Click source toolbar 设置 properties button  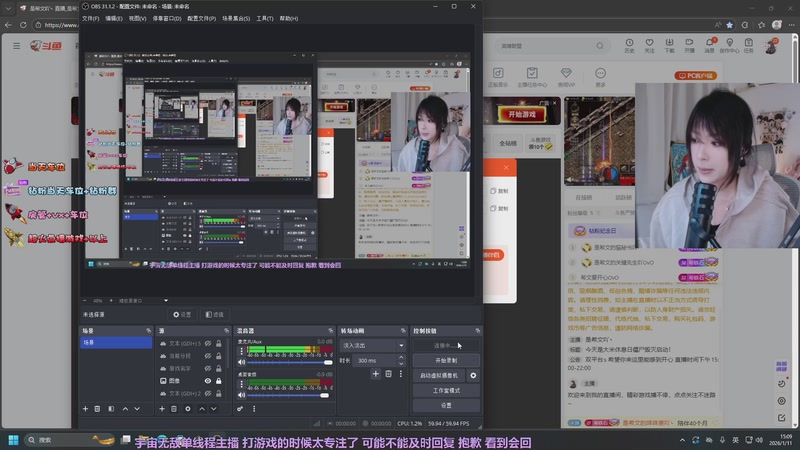[x=182, y=314]
